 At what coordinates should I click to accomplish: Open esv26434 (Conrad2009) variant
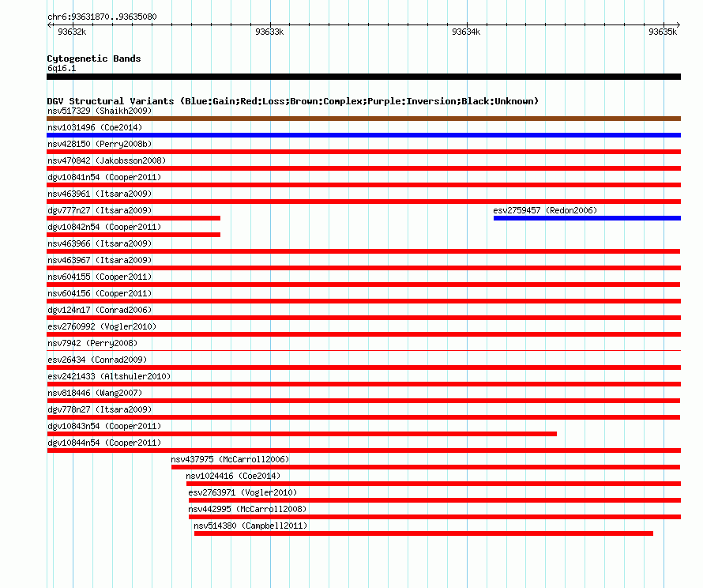(x=97, y=360)
